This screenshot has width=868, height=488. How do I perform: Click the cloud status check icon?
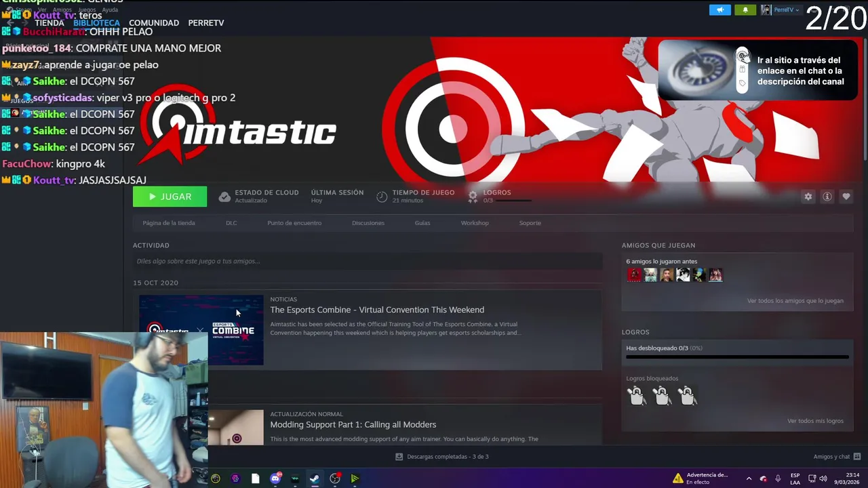click(224, 197)
